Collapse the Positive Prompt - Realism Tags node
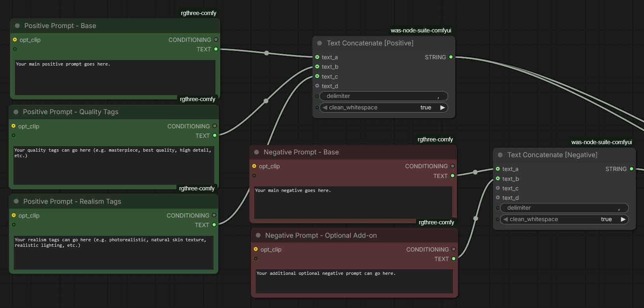Screen dimensions: 644x308 pyautogui.click(x=16, y=201)
